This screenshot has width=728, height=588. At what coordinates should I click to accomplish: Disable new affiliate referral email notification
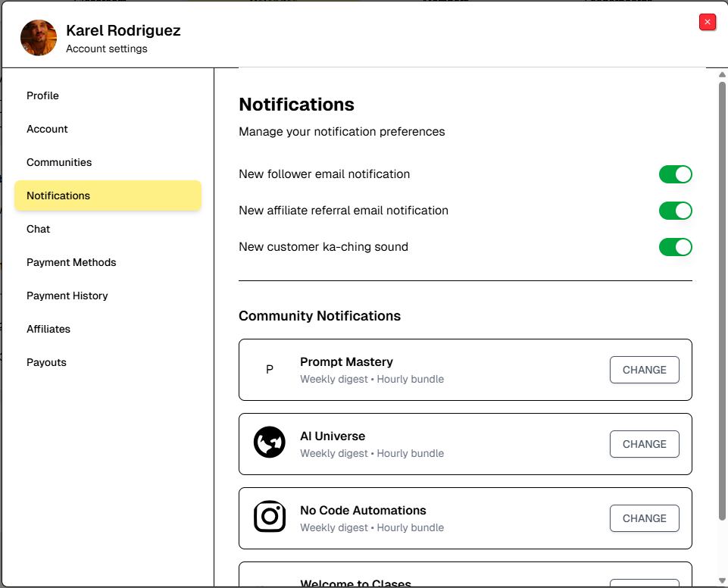coord(675,211)
